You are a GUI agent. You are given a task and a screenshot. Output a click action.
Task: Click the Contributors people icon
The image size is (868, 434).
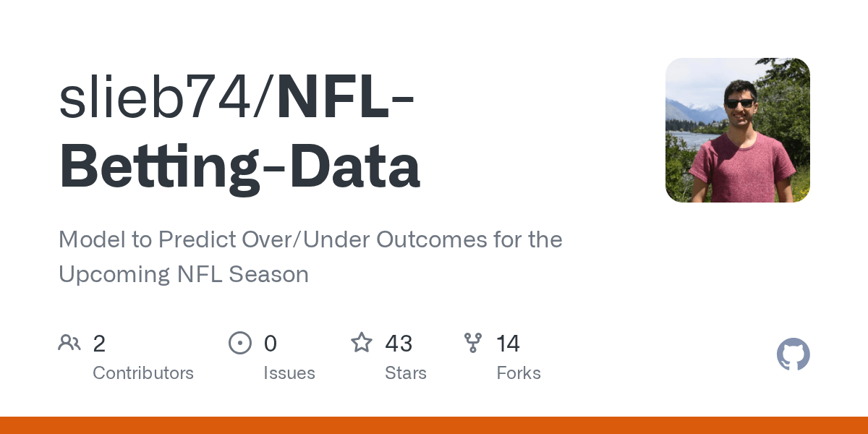point(69,343)
